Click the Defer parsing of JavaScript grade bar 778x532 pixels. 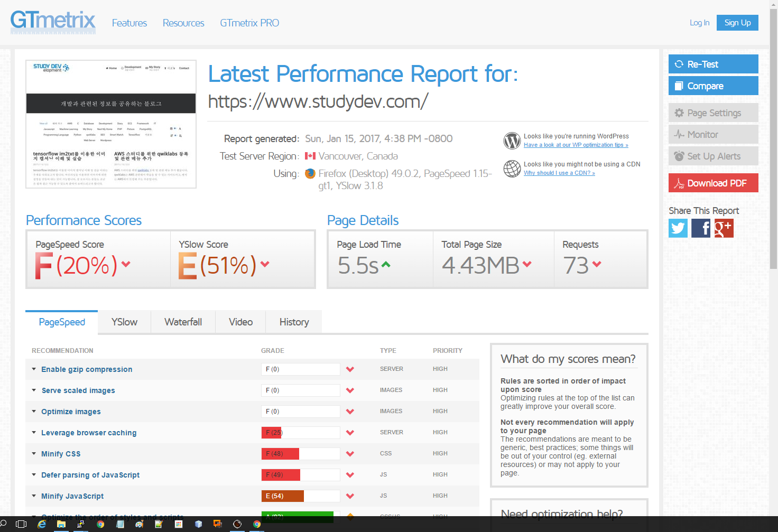point(300,475)
